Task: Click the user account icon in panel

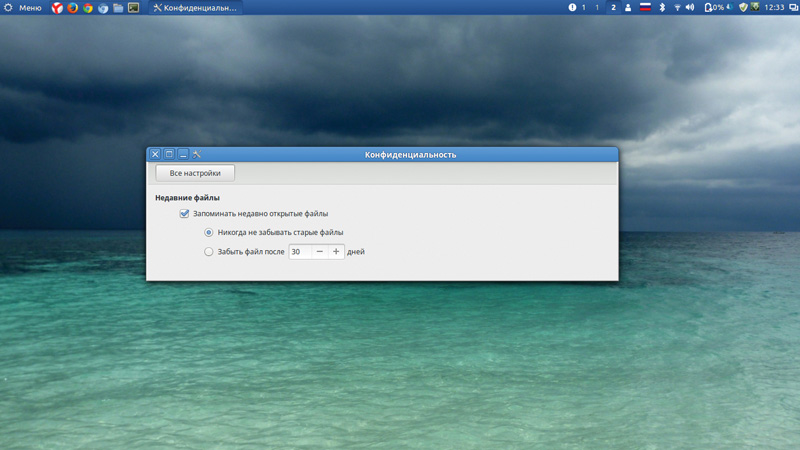Action: pyautogui.click(x=628, y=8)
